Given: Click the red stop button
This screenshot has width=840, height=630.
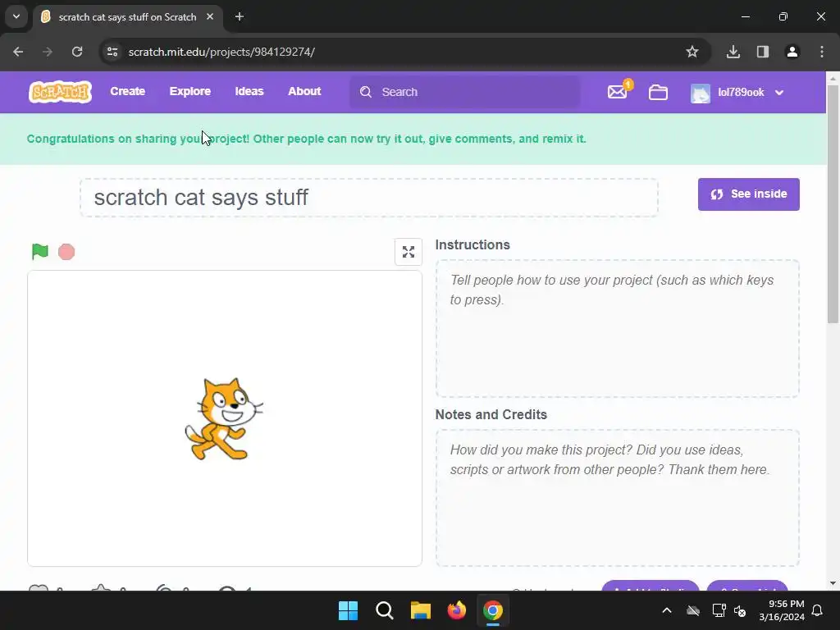Looking at the screenshot, I should click(x=66, y=252).
